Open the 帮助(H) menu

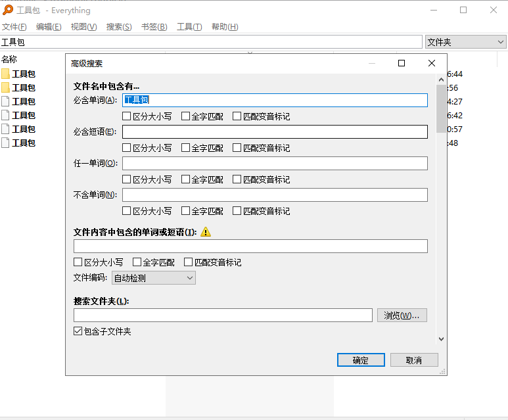coord(225,26)
